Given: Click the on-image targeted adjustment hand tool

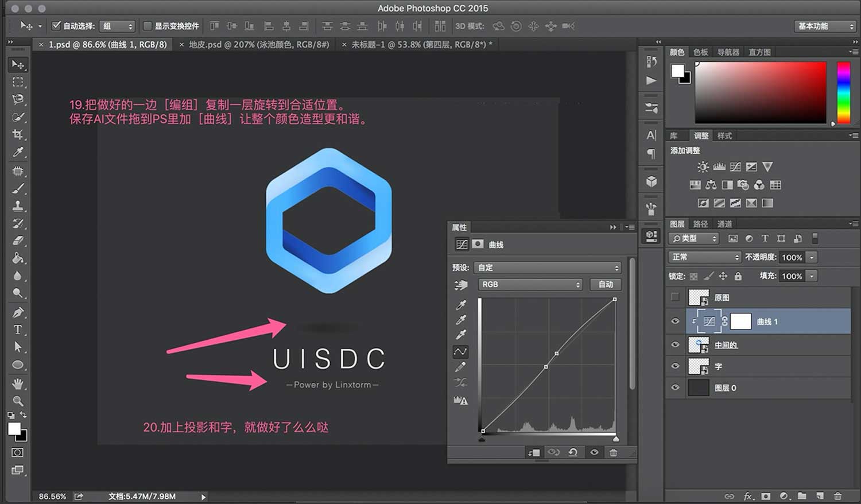Looking at the screenshot, I should [x=461, y=285].
